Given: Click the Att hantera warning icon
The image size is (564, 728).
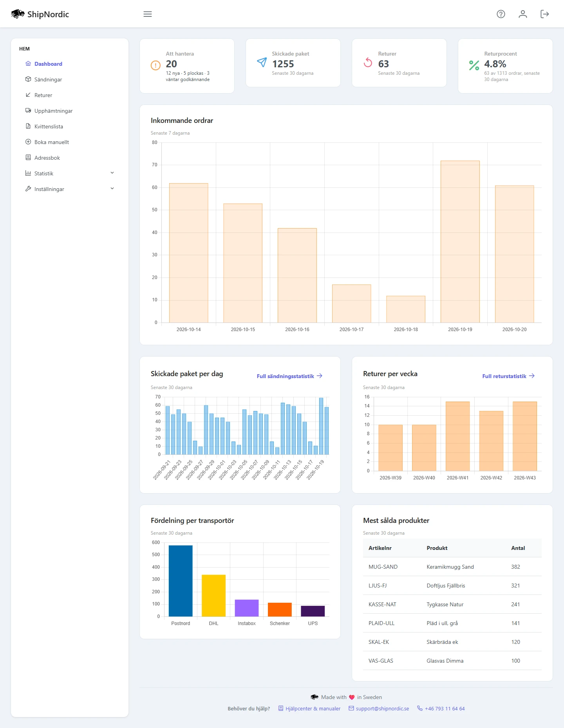Looking at the screenshot, I should pyautogui.click(x=155, y=65).
